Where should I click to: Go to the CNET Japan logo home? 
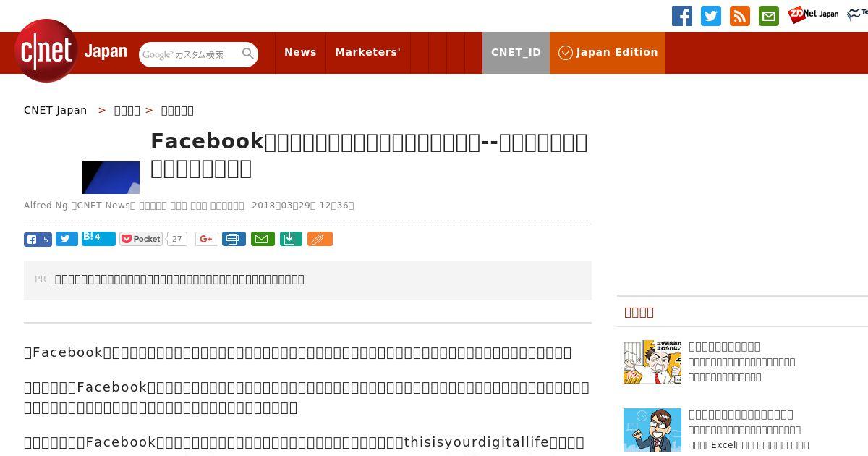[71, 51]
